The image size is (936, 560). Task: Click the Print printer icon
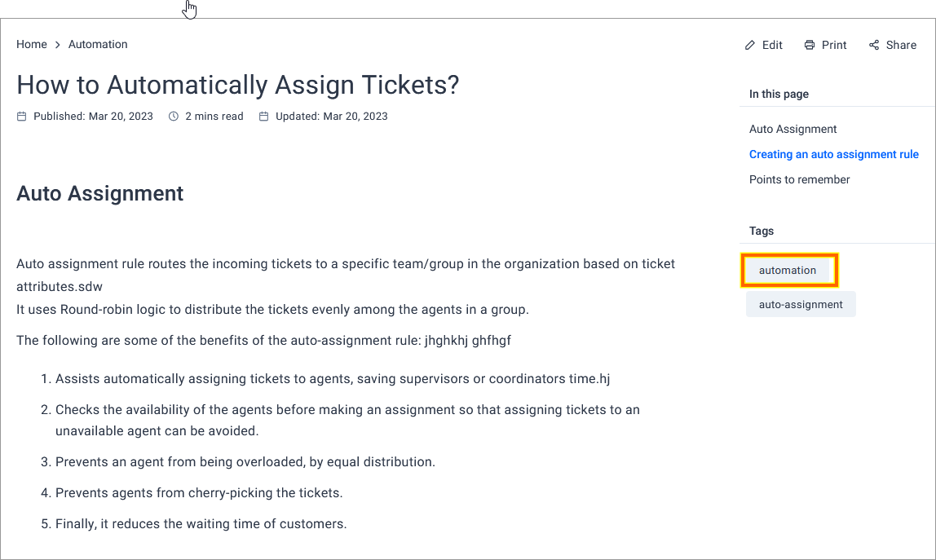point(810,45)
